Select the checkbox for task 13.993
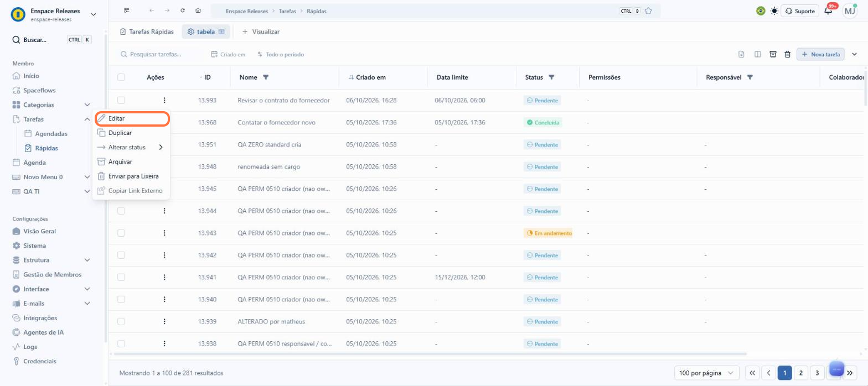 point(121,100)
